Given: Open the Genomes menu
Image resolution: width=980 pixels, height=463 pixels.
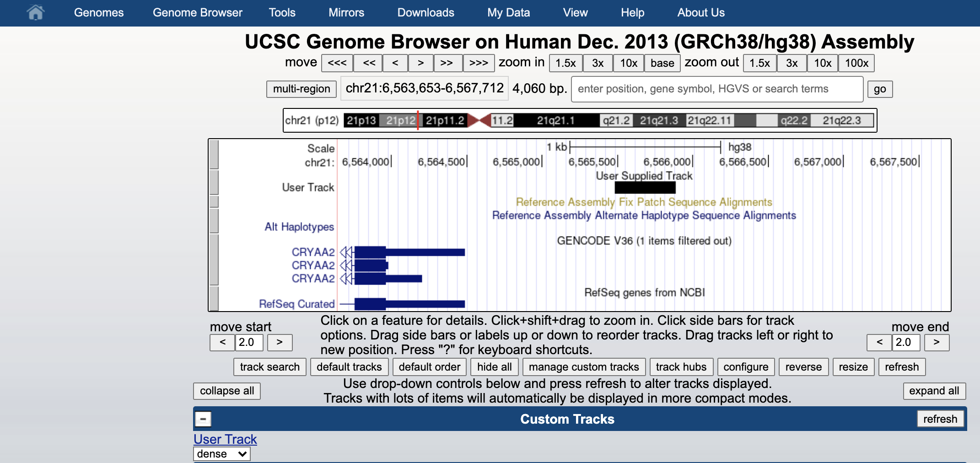Looking at the screenshot, I should click(x=99, y=13).
